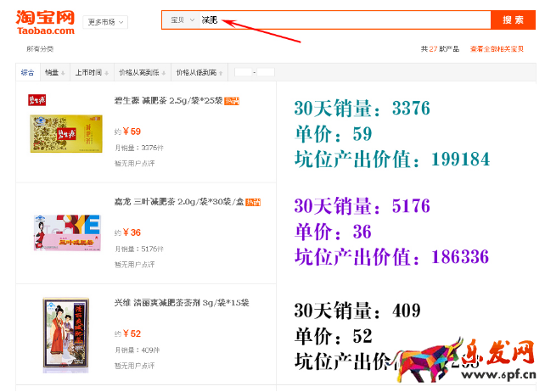Click the search input field containing 减肥
Image resolution: width=545 pixels, height=392 pixels.
click(x=340, y=20)
